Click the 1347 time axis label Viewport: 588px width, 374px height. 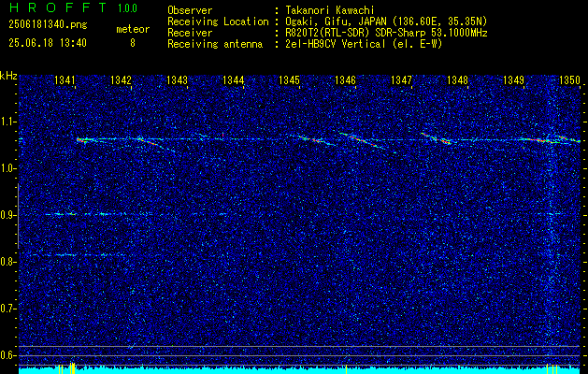(x=401, y=79)
